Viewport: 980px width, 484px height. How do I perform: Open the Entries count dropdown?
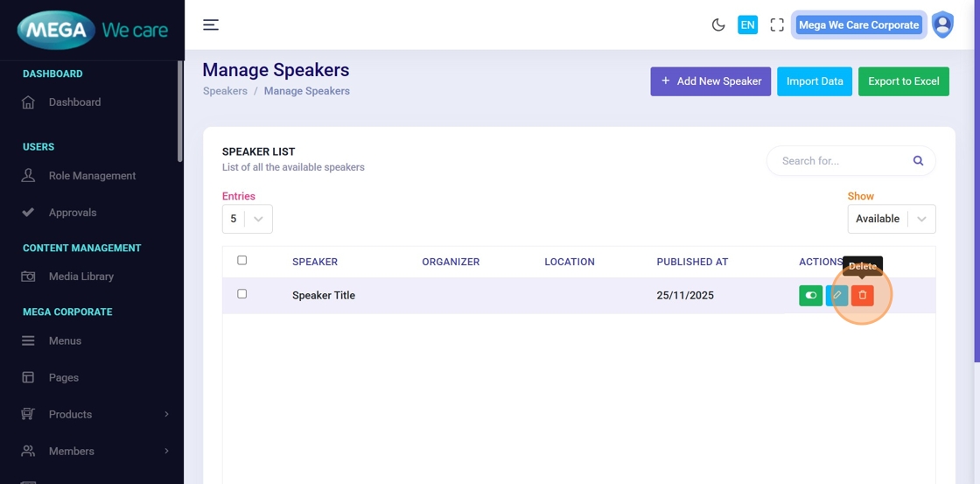tap(247, 219)
